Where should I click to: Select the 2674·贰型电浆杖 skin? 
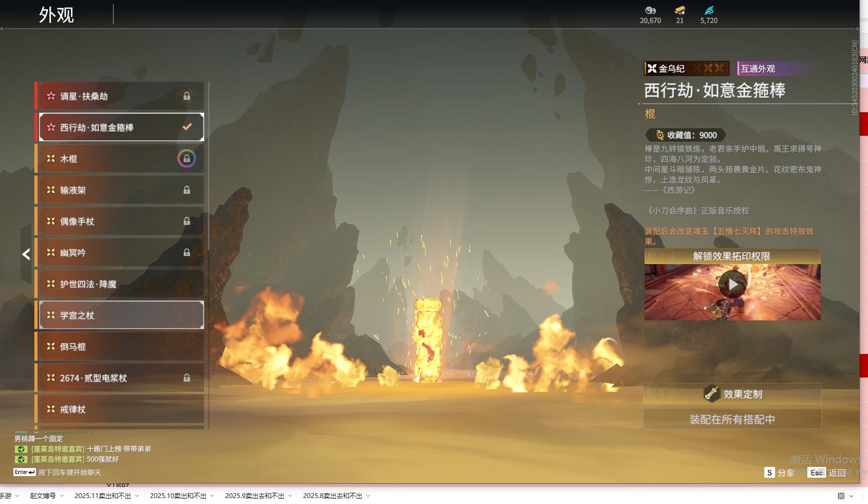(120, 378)
